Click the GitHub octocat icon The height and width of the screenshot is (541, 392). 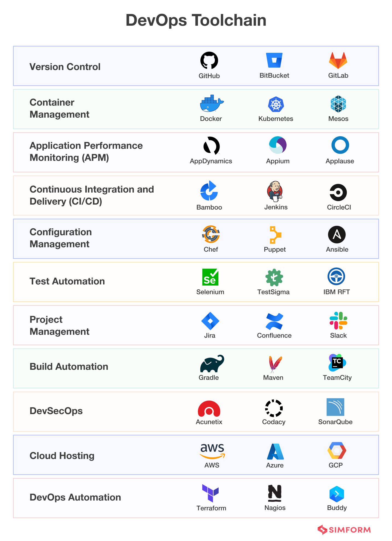coord(209,60)
